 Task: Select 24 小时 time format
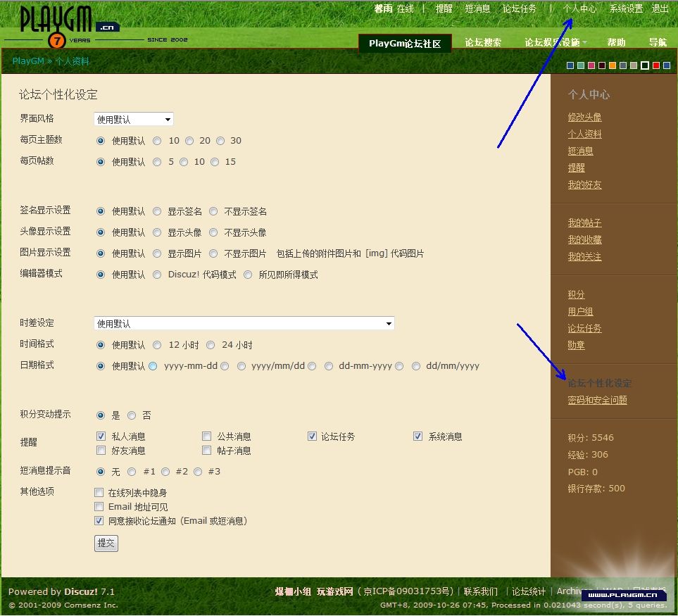(x=211, y=345)
